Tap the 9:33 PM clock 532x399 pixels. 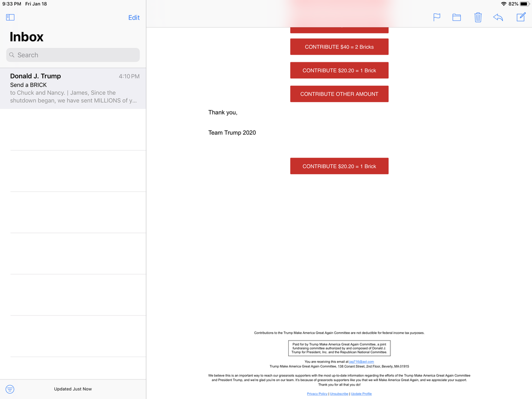pyautogui.click(x=11, y=3)
